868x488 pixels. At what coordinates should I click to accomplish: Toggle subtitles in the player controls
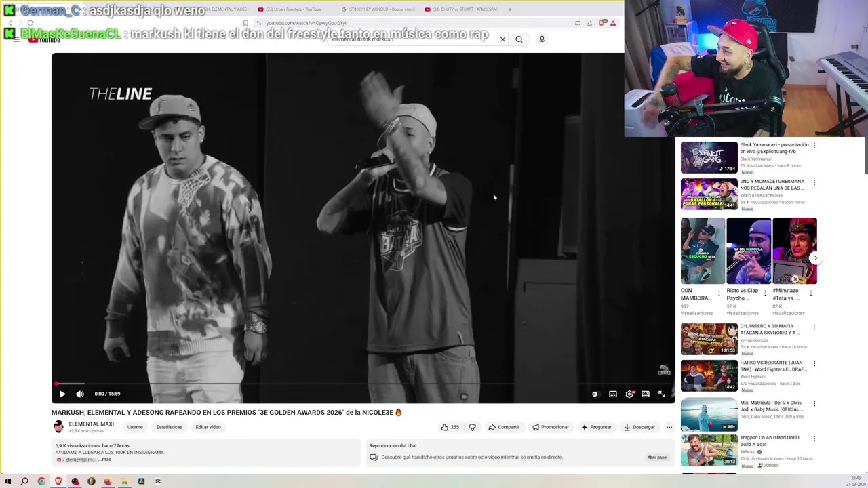(x=613, y=394)
